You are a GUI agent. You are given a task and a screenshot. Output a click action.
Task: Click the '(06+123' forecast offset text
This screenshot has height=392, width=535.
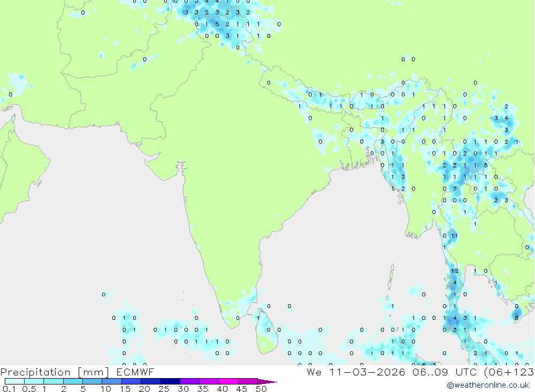[x=509, y=372]
